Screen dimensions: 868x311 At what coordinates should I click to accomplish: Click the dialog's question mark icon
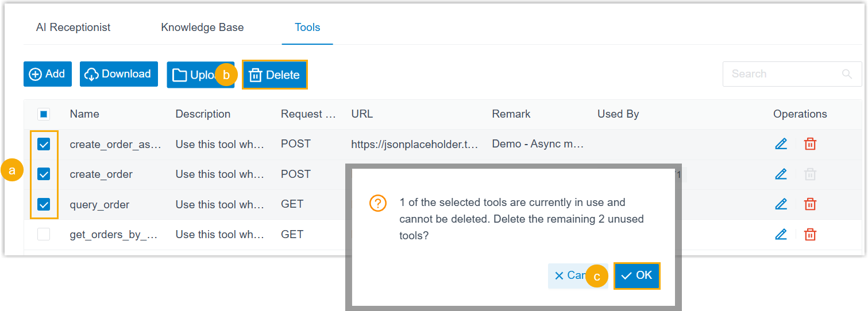(377, 203)
